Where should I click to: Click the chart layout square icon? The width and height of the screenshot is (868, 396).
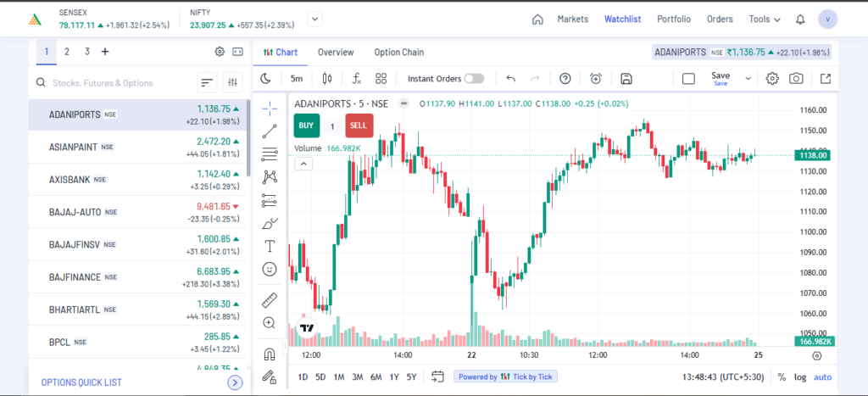click(x=688, y=79)
